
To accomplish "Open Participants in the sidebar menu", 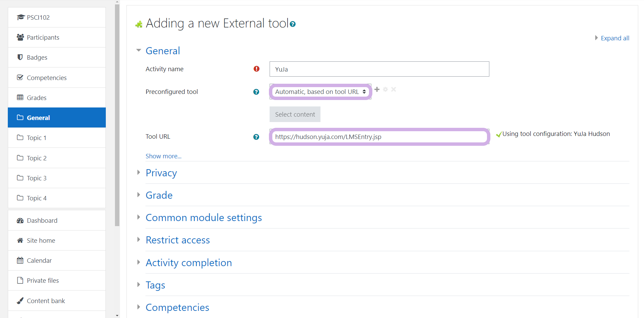I will tap(43, 38).
